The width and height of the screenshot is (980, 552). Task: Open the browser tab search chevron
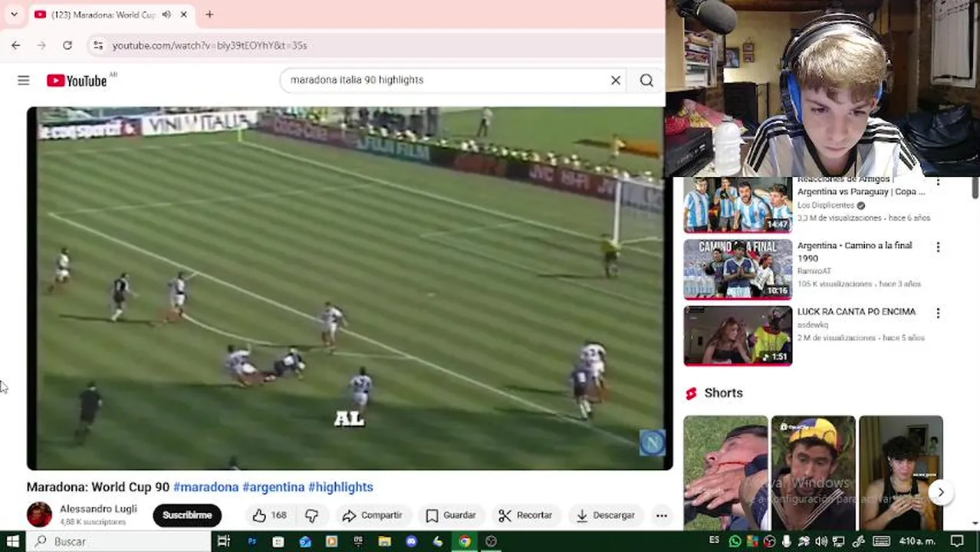pyautogui.click(x=14, y=14)
